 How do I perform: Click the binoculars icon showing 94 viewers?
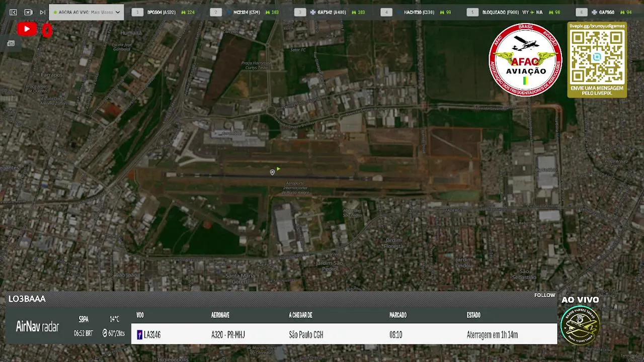pyautogui.click(x=622, y=12)
